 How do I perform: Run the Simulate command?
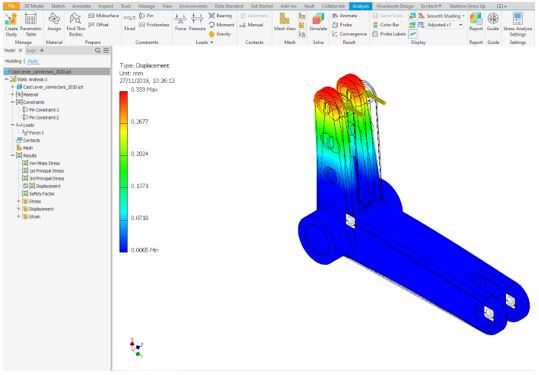tap(318, 23)
